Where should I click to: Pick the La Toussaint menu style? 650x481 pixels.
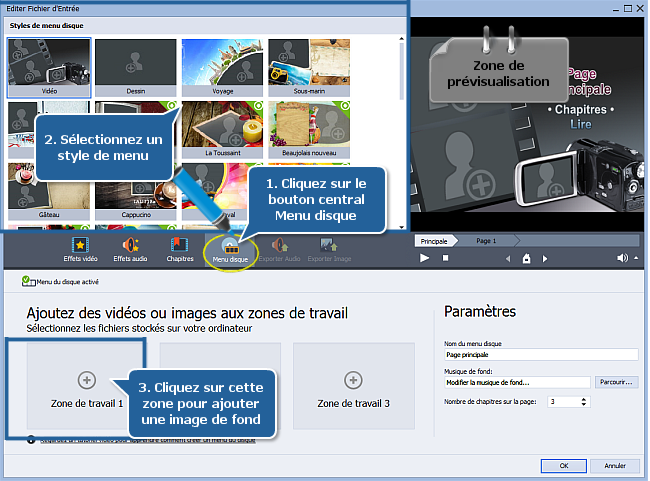[x=222, y=129]
